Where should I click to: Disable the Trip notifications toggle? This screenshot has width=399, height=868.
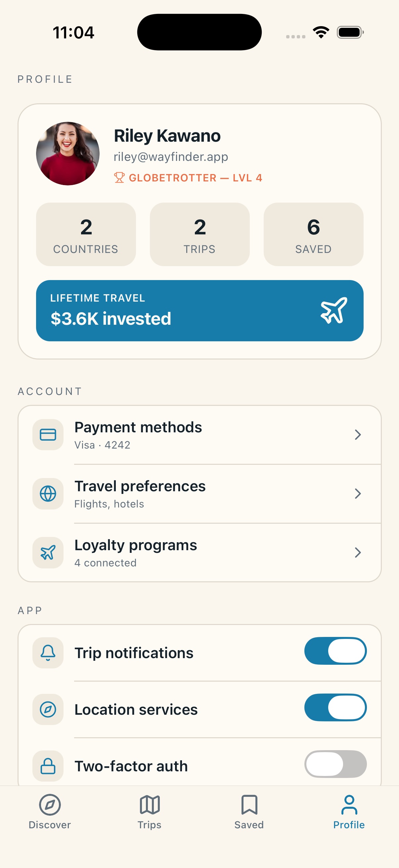click(x=335, y=651)
